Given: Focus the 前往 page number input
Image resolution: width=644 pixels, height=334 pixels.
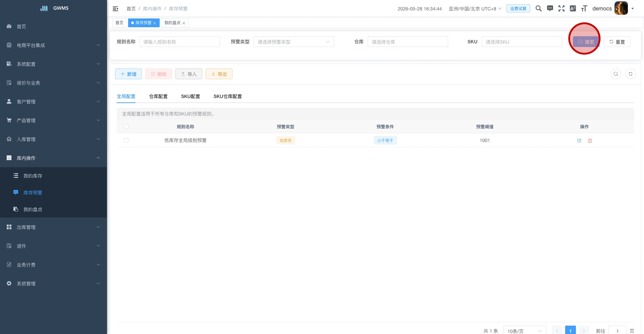Looking at the screenshot, I should click(x=618, y=331).
